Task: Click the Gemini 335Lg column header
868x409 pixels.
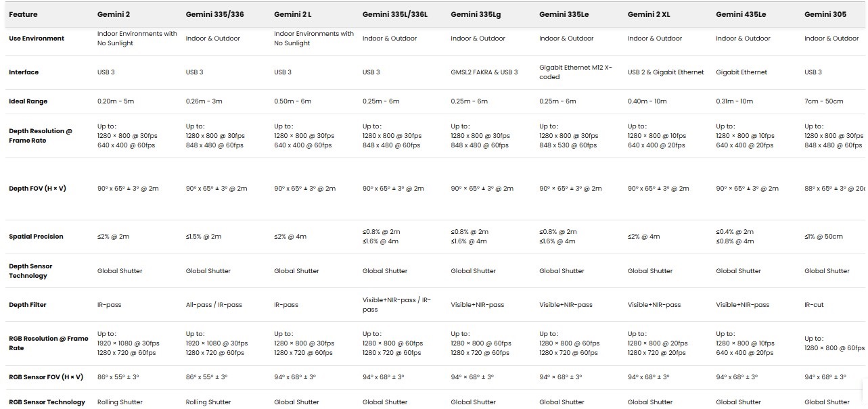Action: (477, 14)
